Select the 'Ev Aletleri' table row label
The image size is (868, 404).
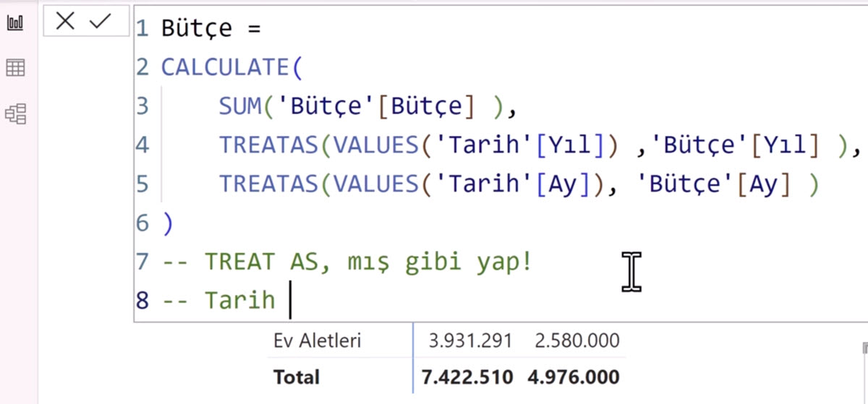click(x=318, y=340)
